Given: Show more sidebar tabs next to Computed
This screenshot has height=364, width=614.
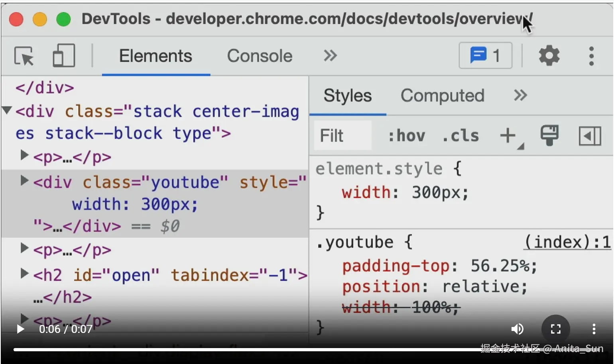Looking at the screenshot, I should pyautogui.click(x=520, y=95).
